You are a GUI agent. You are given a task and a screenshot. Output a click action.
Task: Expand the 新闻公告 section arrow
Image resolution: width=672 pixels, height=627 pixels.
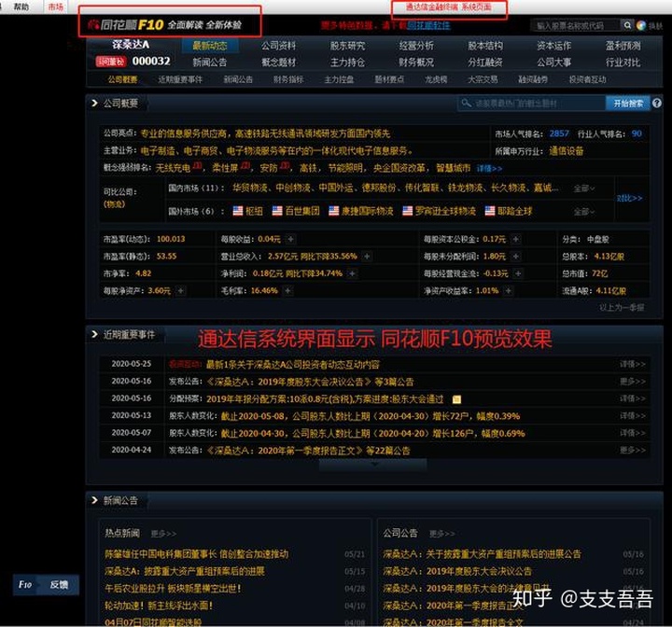(94, 500)
